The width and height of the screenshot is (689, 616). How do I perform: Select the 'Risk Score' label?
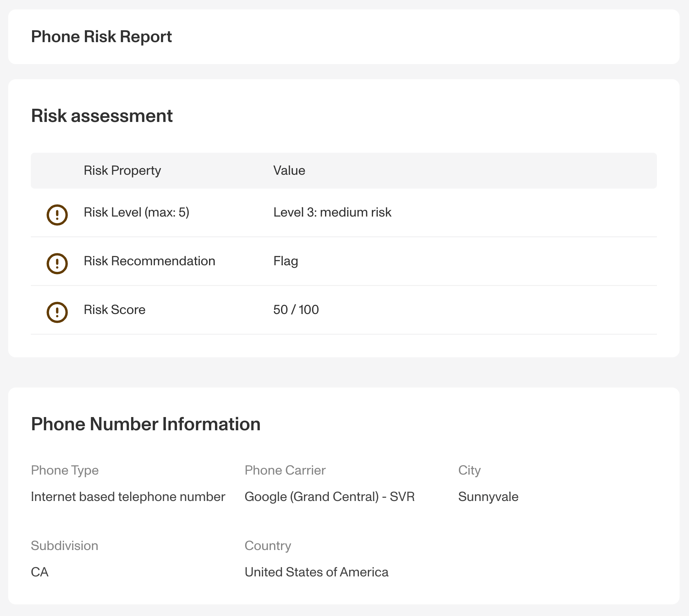coord(114,310)
